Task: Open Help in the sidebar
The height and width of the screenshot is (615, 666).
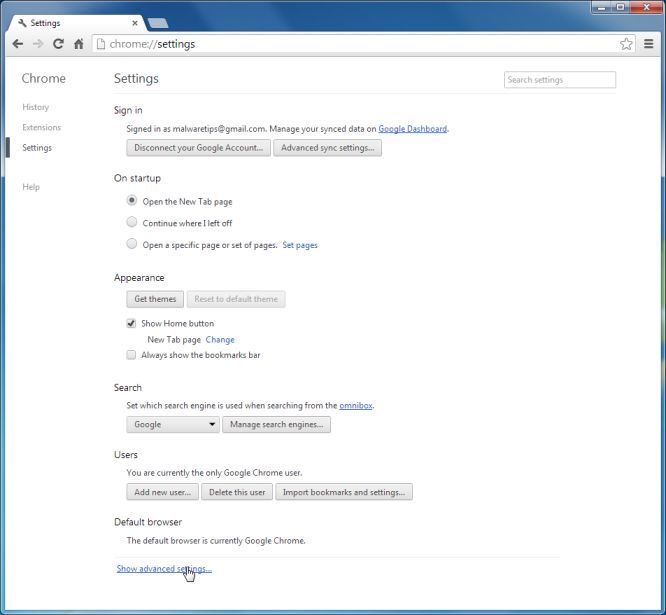Action: [31, 187]
